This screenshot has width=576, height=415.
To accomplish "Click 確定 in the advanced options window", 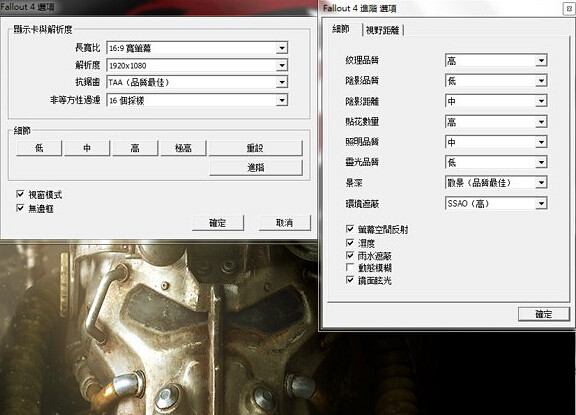I will point(544,314).
